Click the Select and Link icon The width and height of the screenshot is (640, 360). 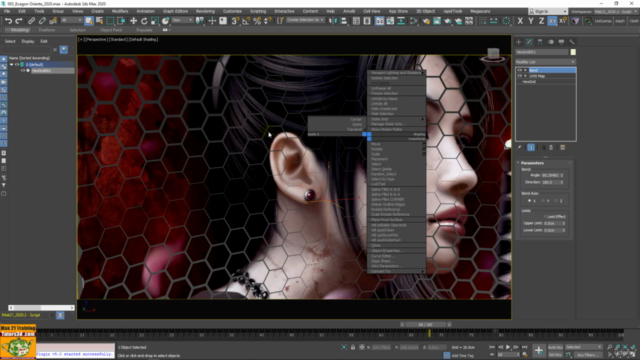pyautogui.click(x=31, y=21)
